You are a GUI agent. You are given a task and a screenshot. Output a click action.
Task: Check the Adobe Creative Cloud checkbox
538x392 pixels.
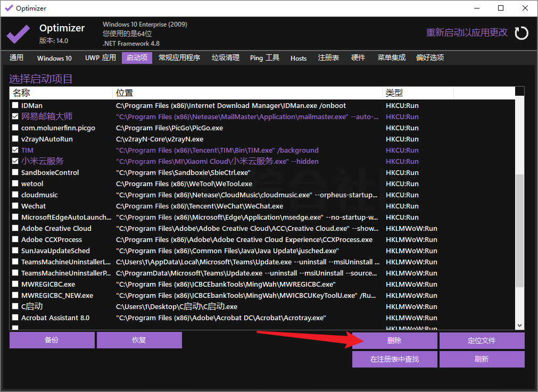click(15, 228)
